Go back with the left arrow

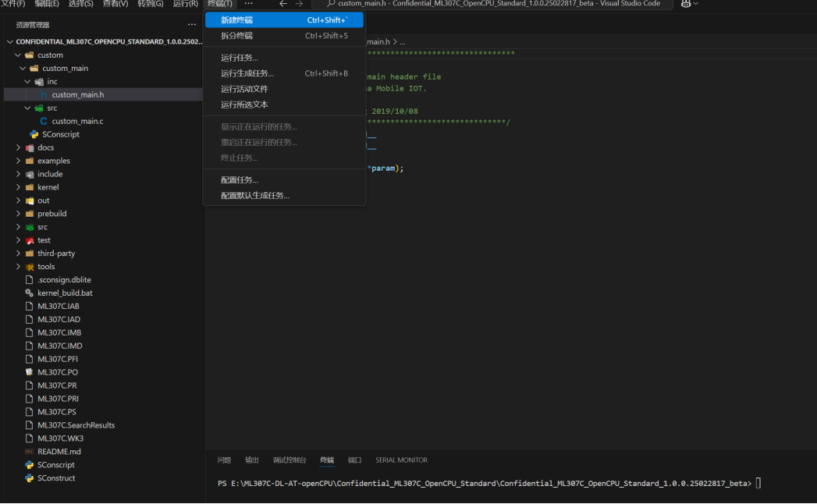[283, 4]
